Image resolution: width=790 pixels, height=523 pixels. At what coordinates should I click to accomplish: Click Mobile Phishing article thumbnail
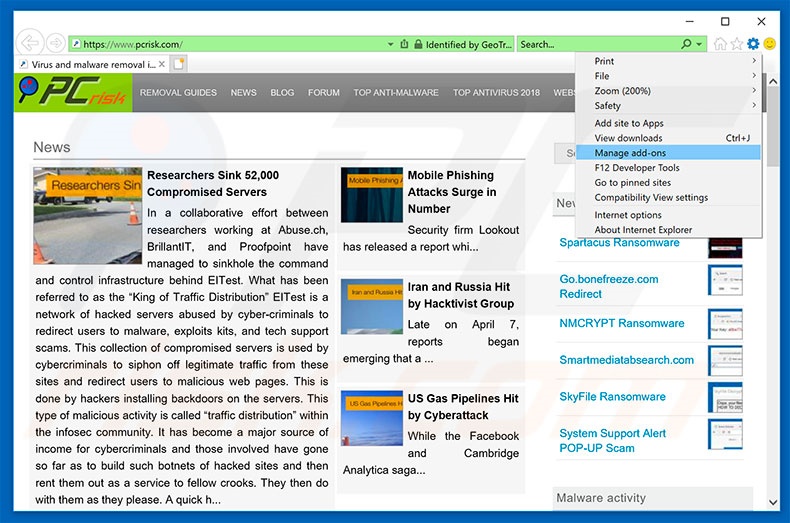372,195
